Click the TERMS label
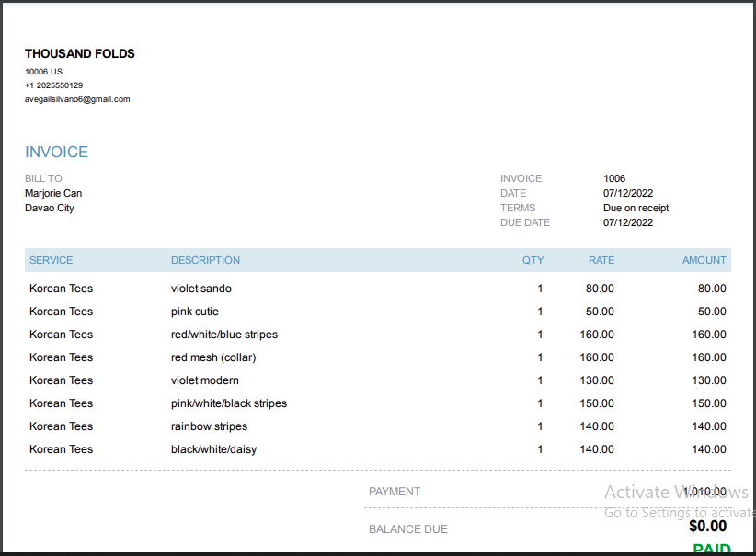This screenshot has width=756, height=556. 518,208
